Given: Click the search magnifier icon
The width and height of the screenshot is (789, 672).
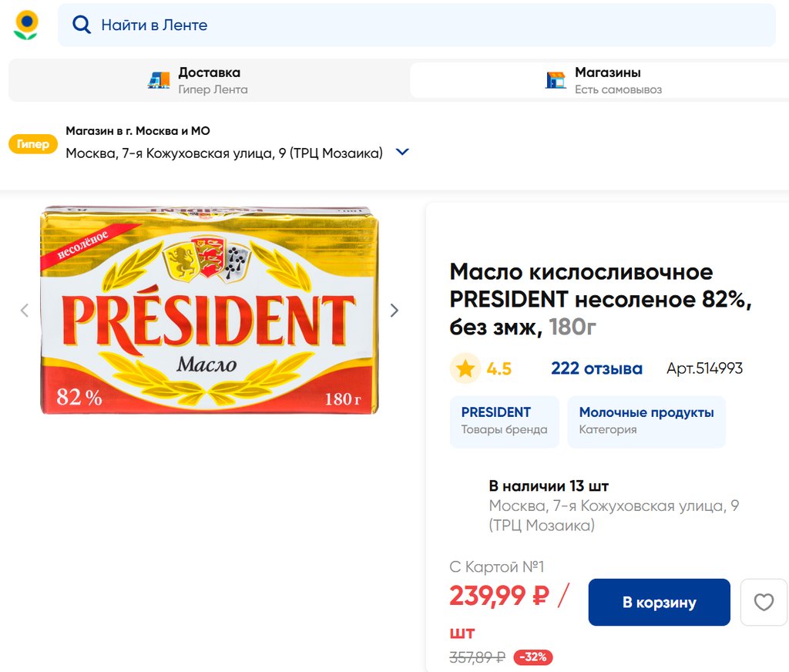Looking at the screenshot, I should [81, 25].
